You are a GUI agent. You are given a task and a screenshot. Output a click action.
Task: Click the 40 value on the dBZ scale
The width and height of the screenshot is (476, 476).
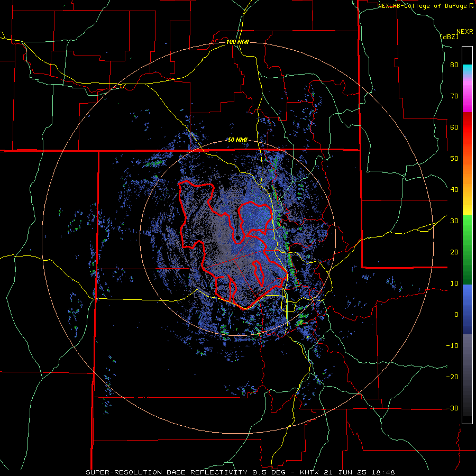click(x=454, y=190)
